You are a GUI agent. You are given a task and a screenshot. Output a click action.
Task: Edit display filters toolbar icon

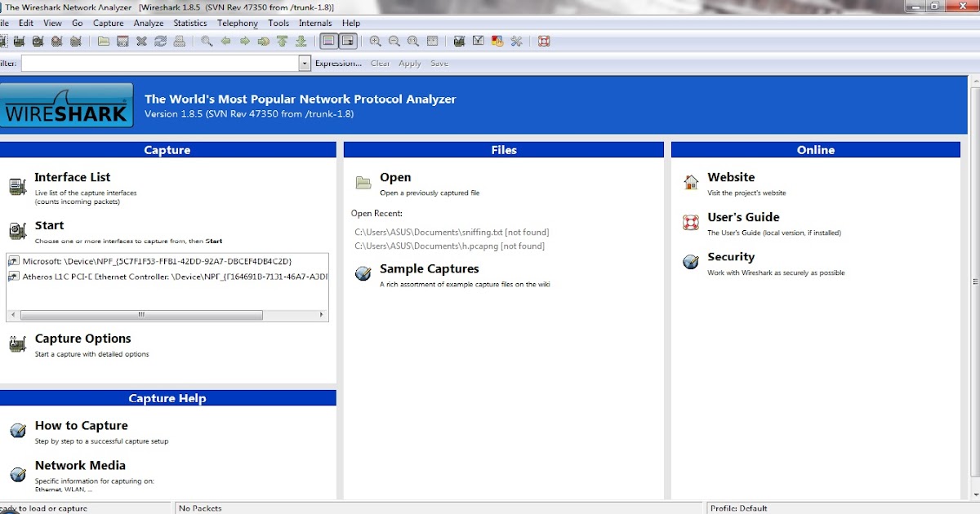coord(479,41)
